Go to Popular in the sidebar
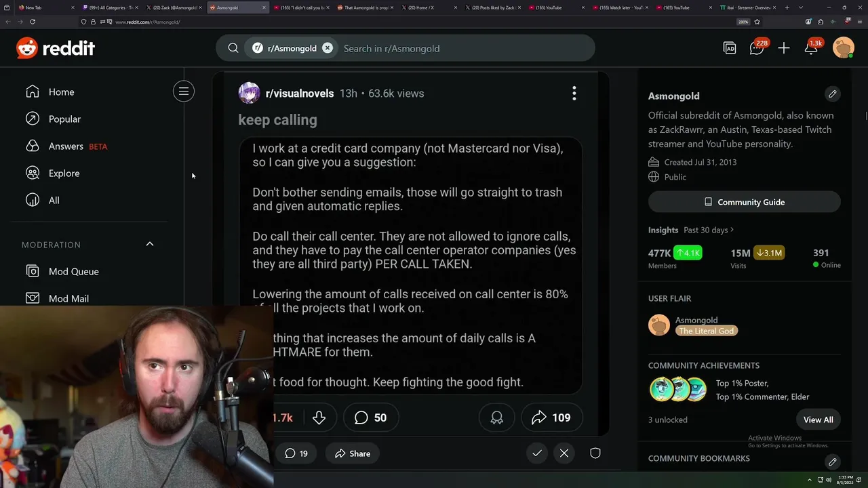868x488 pixels. point(64,119)
